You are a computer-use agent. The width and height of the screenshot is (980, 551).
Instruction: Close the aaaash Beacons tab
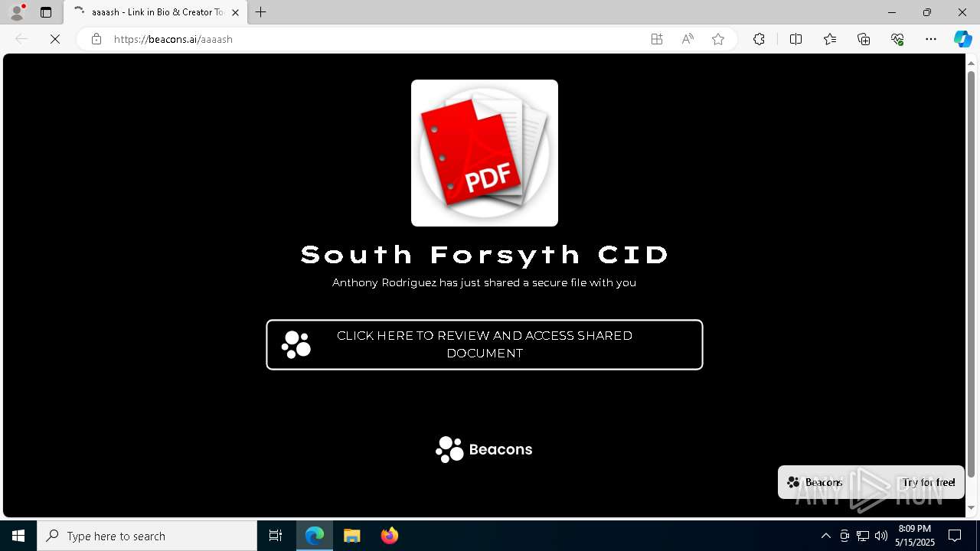click(x=235, y=12)
